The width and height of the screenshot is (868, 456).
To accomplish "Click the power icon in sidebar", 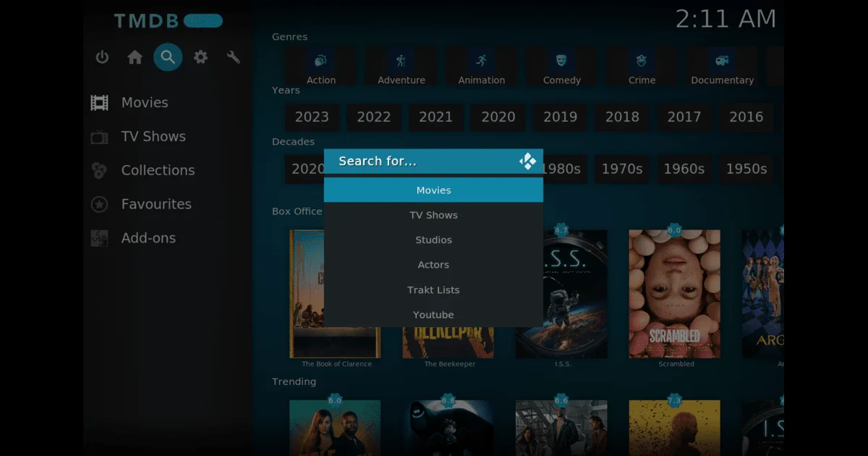I will pyautogui.click(x=101, y=57).
